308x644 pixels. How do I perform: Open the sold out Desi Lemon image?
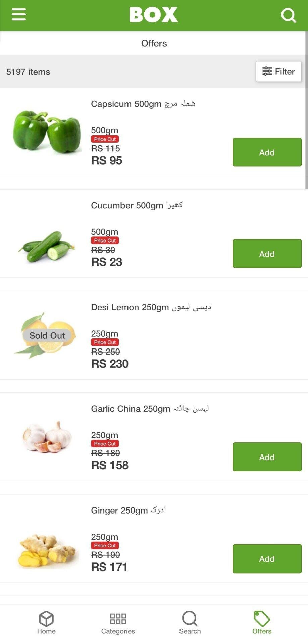point(47,335)
